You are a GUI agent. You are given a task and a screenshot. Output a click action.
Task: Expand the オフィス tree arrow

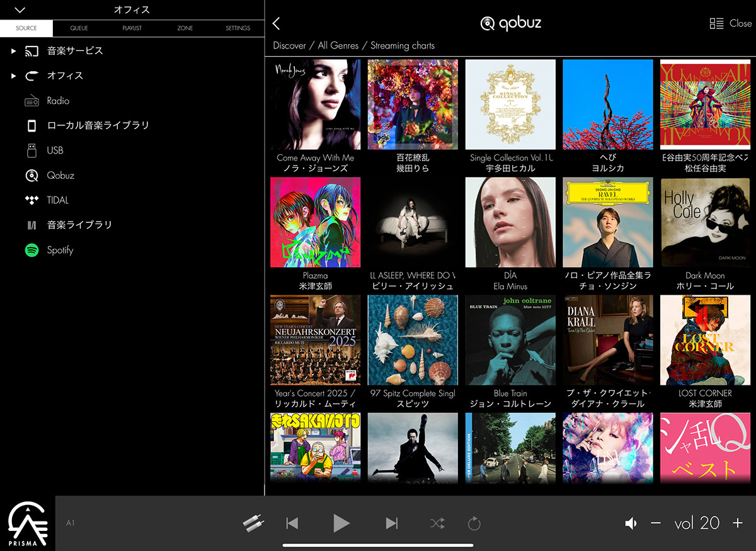click(14, 76)
